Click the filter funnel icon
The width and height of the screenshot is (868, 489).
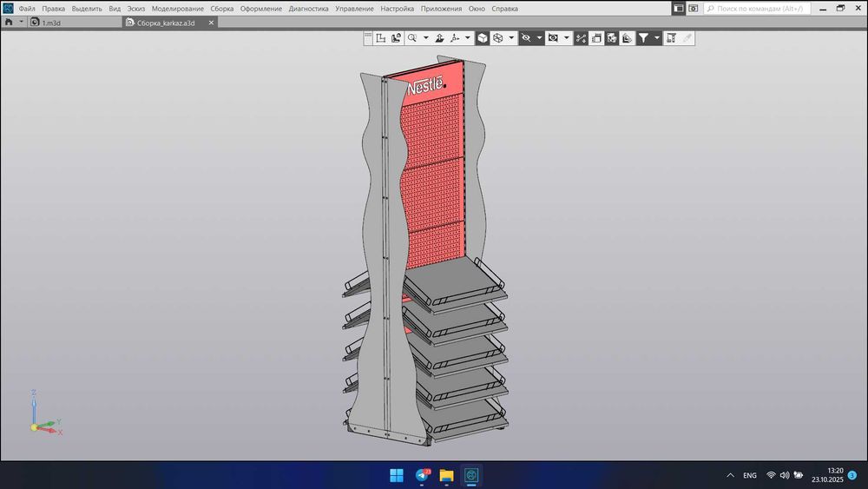[643, 38]
